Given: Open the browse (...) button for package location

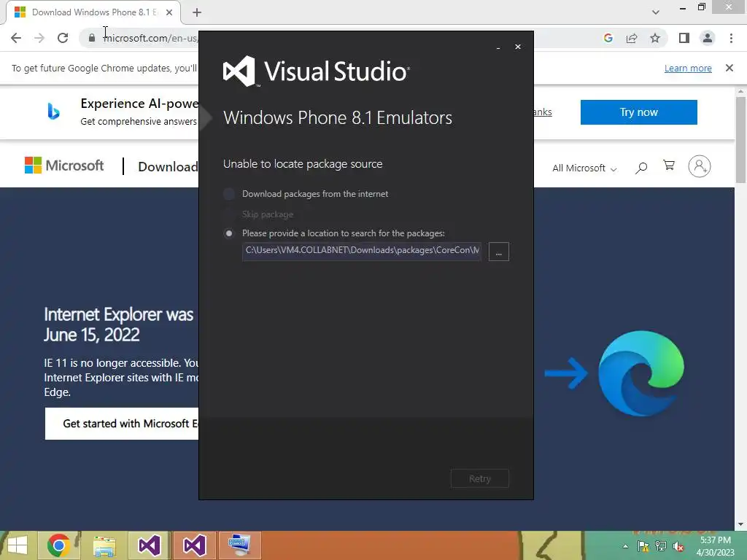Looking at the screenshot, I should click(499, 252).
